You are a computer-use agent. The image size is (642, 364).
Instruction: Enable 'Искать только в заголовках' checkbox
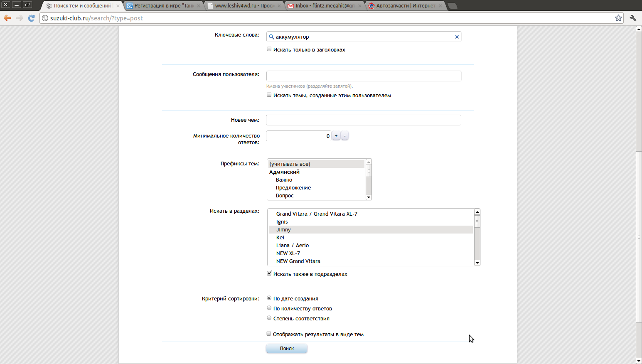point(269,49)
